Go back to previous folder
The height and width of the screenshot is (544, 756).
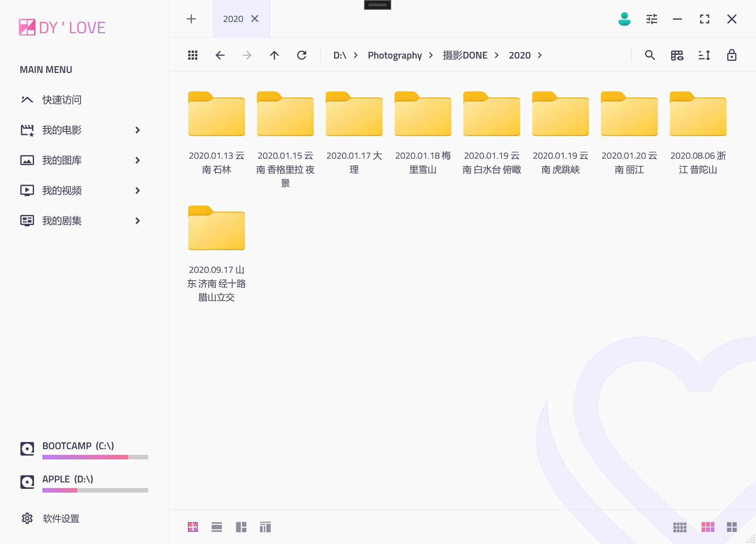pos(220,55)
